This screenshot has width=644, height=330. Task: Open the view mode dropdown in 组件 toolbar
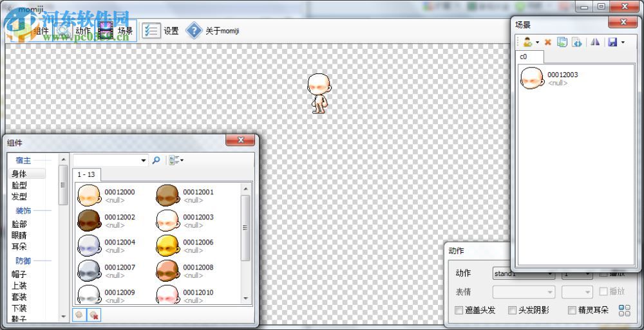click(176, 160)
